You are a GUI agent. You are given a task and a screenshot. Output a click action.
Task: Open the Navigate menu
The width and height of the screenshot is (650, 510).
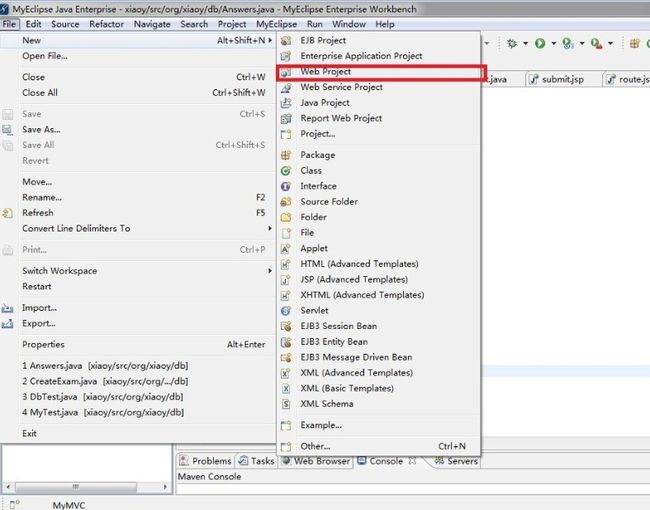click(152, 24)
